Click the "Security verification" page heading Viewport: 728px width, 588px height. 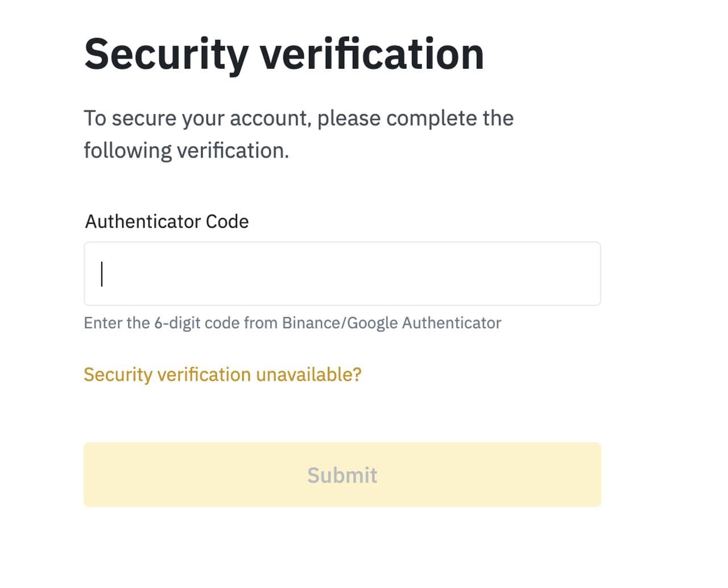click(284, 55)
